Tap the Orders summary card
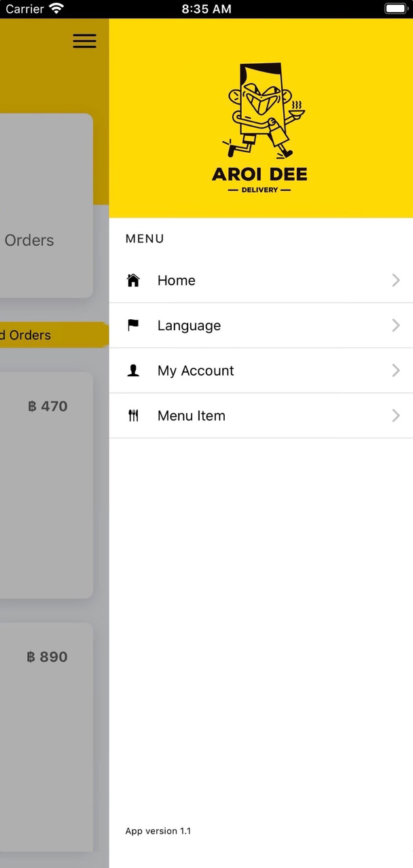Viewport: 413px width, 868px height. coord(45,205)
